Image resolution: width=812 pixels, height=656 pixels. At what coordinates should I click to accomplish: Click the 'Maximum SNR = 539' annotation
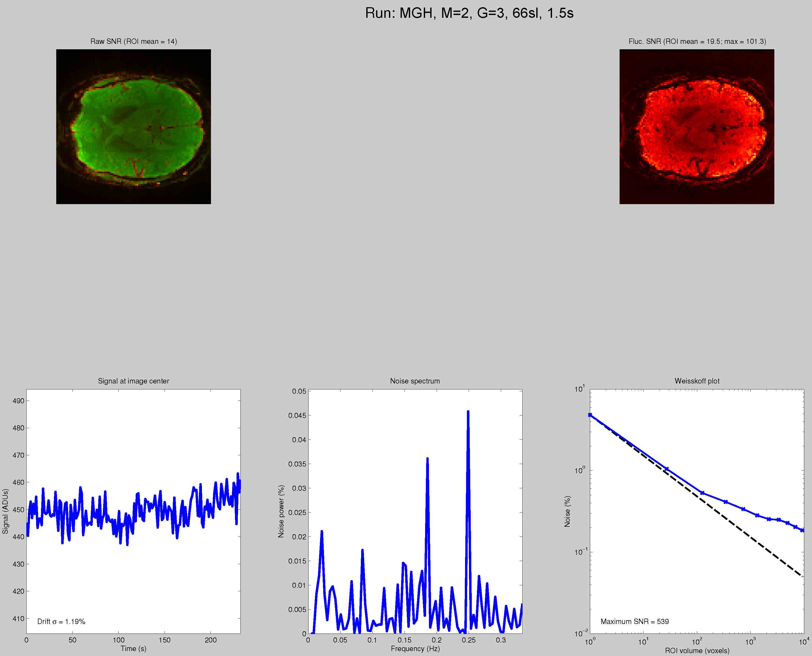point(635,621)
